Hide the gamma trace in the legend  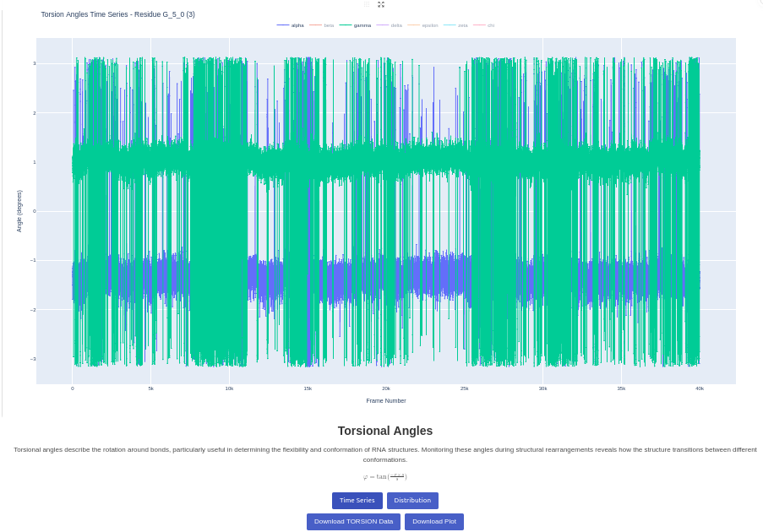(x=362, y=25)
